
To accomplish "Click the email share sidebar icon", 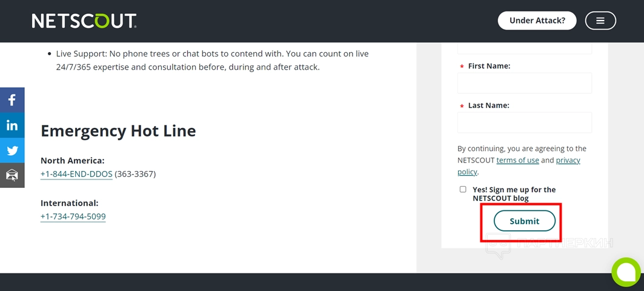I will point(12,175).
